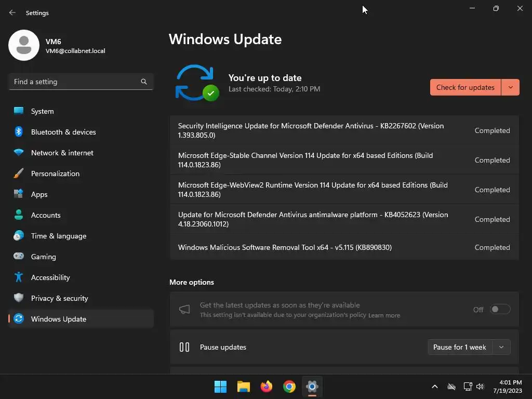The image size is (532, 399).
Task: Click the Windows Update sync icon in sidebar
Action: tap(19, 318)
